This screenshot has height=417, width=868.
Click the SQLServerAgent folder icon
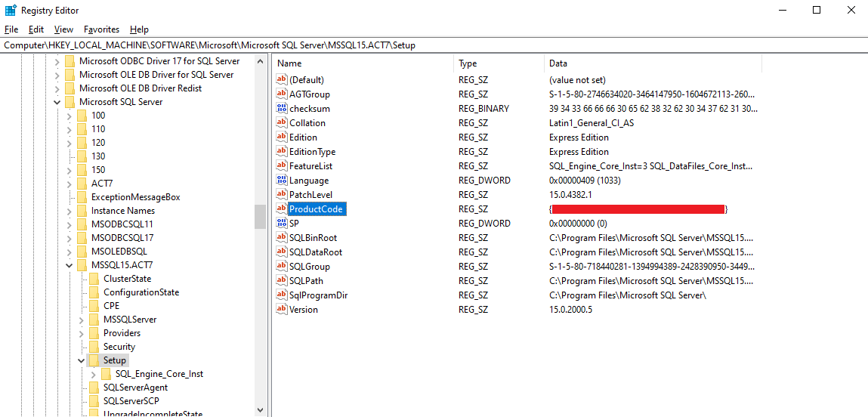point(94,387)
